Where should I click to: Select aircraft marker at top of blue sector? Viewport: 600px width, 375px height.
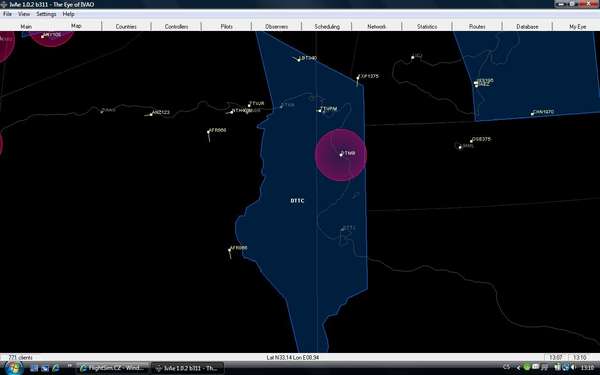[299, 59]
